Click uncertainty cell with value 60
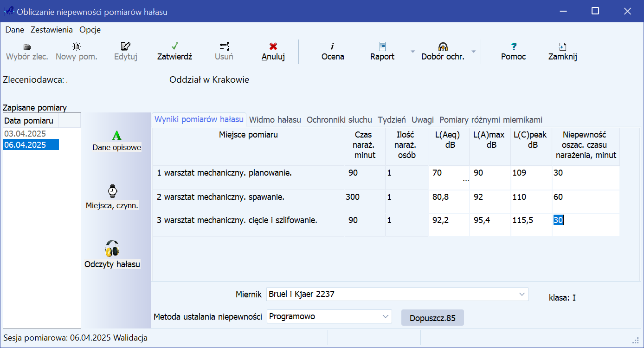 (x=586, y=201)
